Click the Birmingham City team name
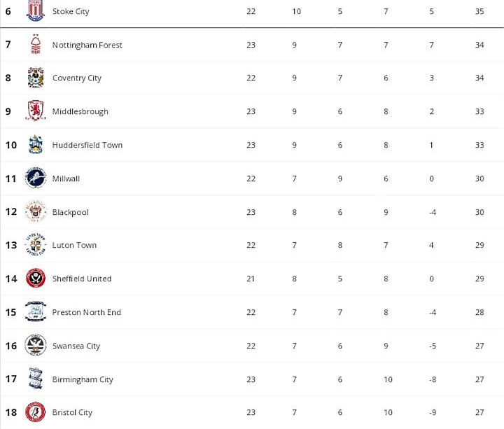This screenshot has width=504, height=429. click(x=83, y=379)
